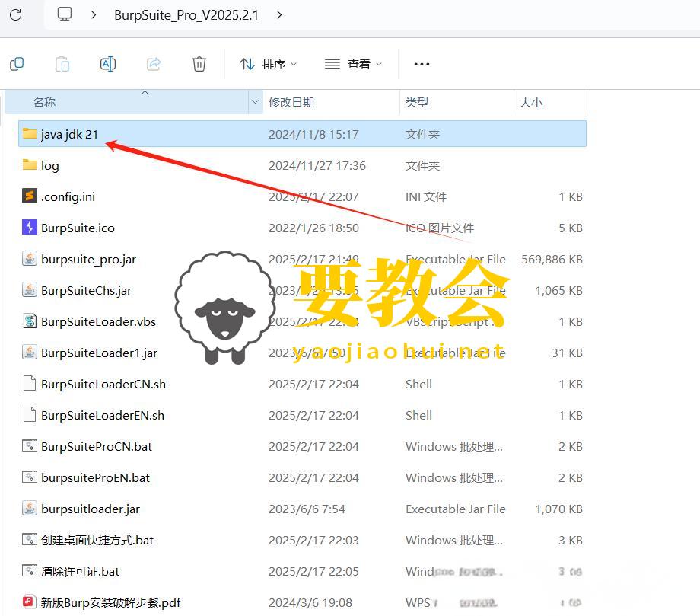Image resolution: width=700 pixels, height=616 pixels.
Task: Click the Paste toolbar icon
Action: 62,64
